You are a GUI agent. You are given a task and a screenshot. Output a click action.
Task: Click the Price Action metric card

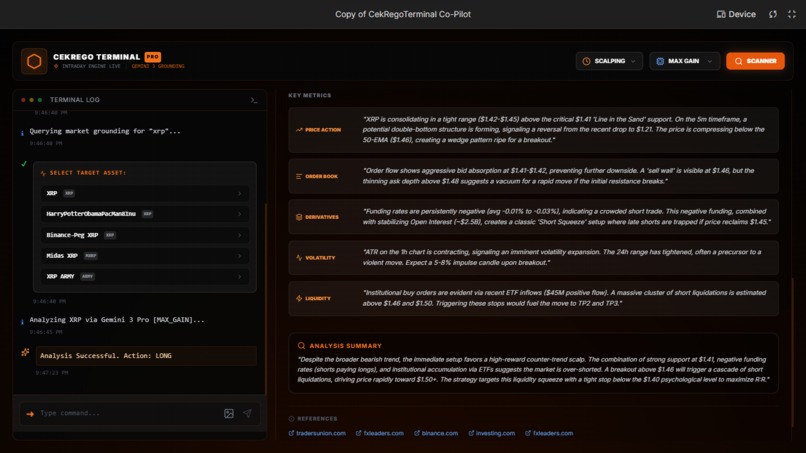coord(533,130)
